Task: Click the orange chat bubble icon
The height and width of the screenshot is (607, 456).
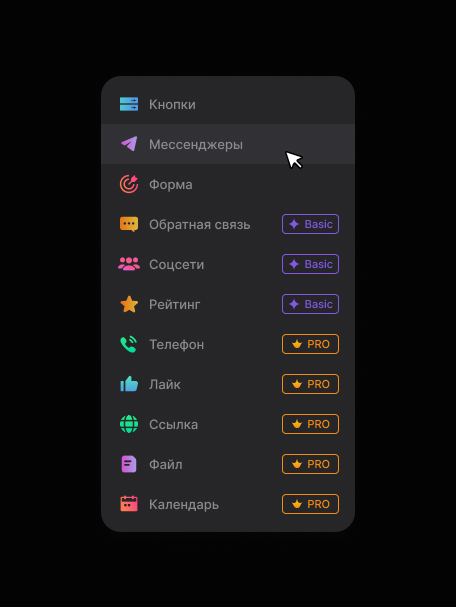Action: point(129,224)
